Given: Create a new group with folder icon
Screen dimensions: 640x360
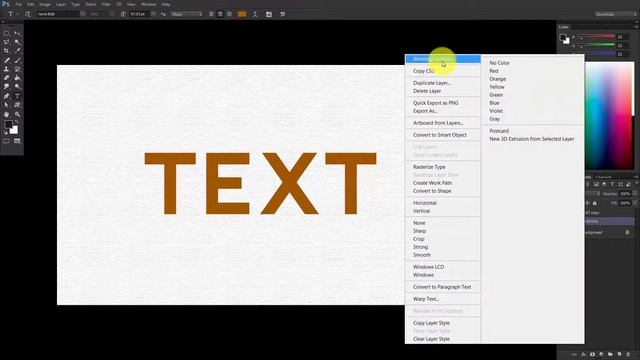Looking at the screenshot, I should [610, 354].
